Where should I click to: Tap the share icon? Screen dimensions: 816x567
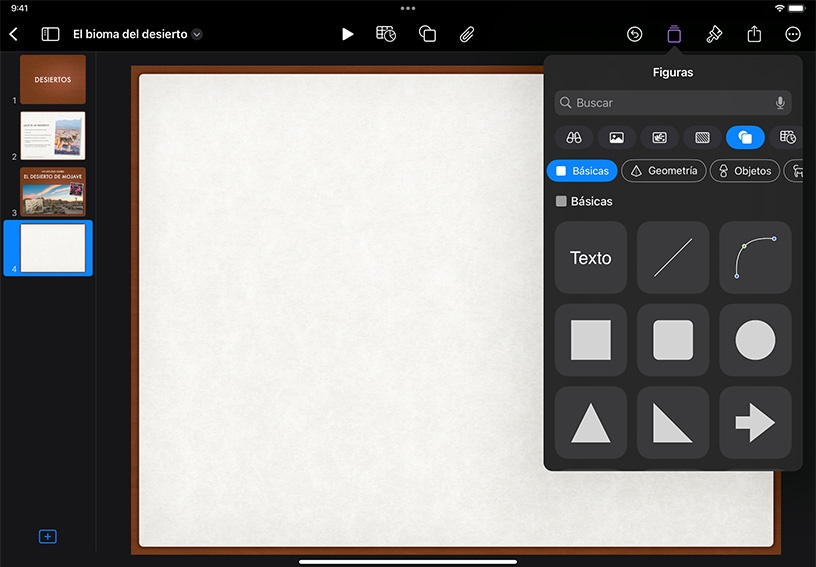(754, 34)
